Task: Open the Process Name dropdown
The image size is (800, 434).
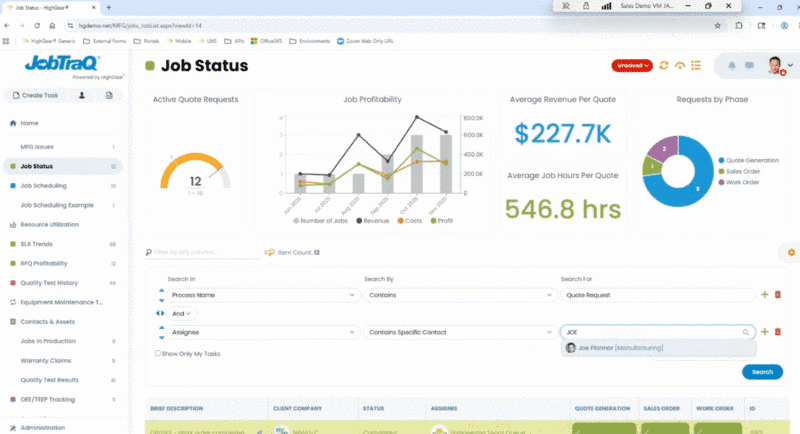Action: (x=261, y=295)
